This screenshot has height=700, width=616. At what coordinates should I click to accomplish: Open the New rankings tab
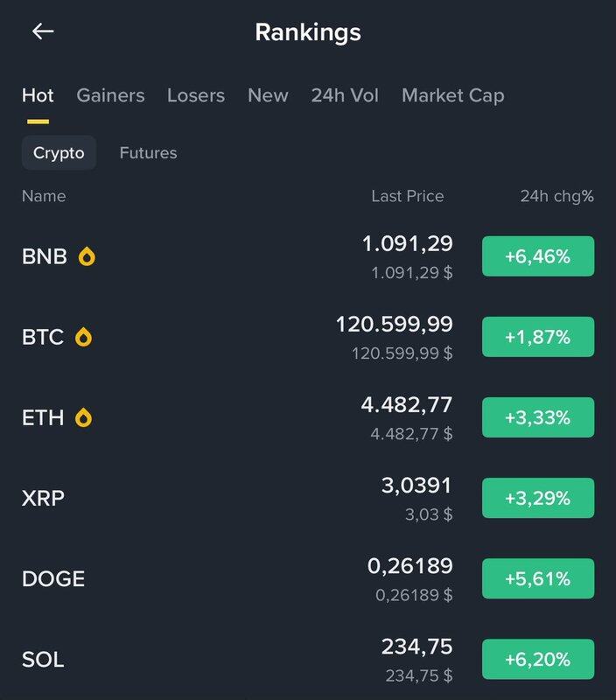pos(268,95)
